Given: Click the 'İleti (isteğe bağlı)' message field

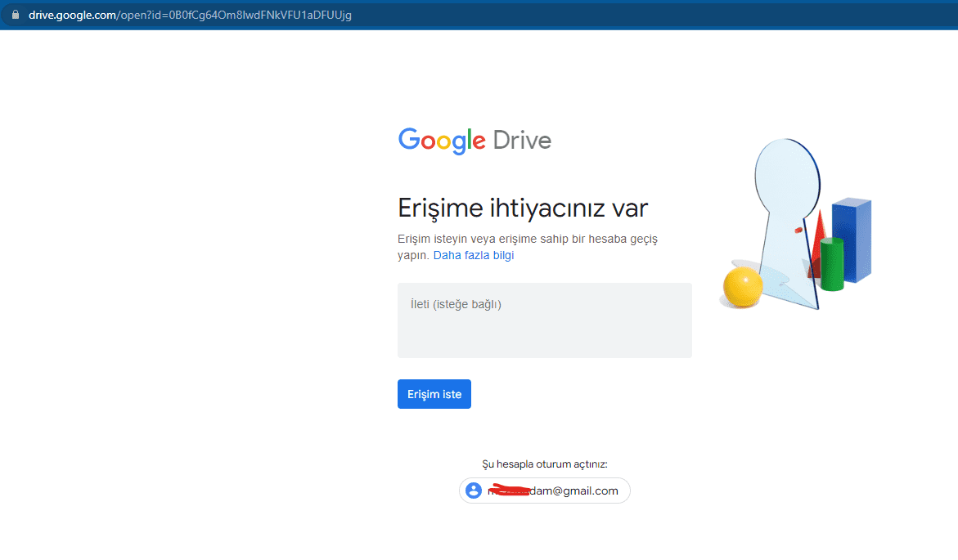Looking at the screenshot, I should (544, 320).
